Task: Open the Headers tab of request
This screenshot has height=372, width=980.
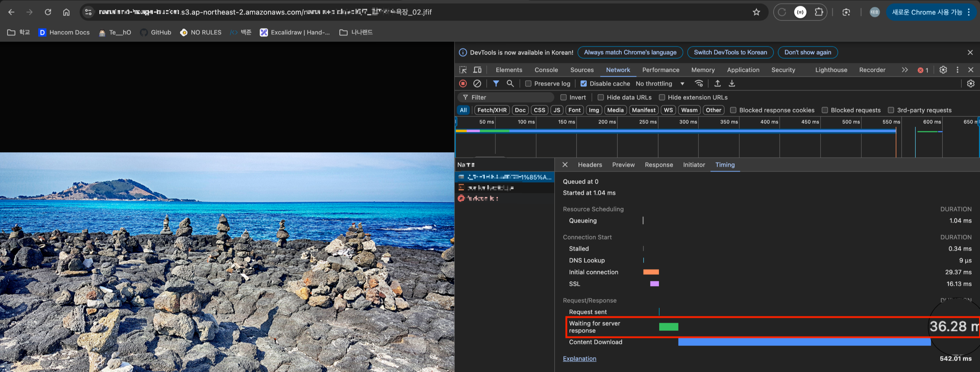Action: (590, 165)
